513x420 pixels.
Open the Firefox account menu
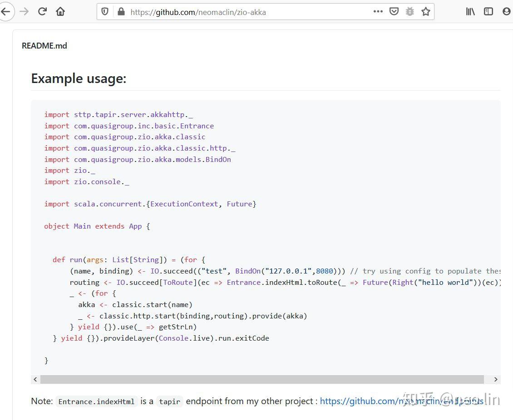[x=507, y=12]
